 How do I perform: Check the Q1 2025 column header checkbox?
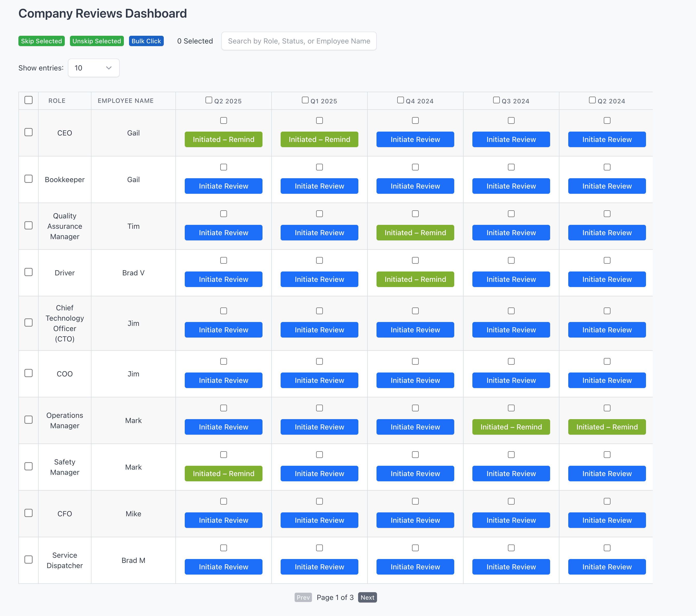point(305,100)
